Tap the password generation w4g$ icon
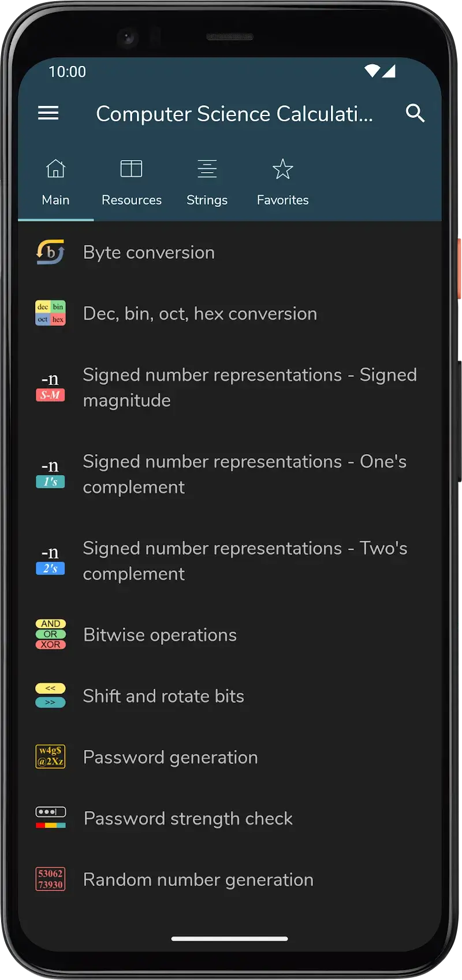The width and height of the screenshot is (462, 980). (50, 756)
